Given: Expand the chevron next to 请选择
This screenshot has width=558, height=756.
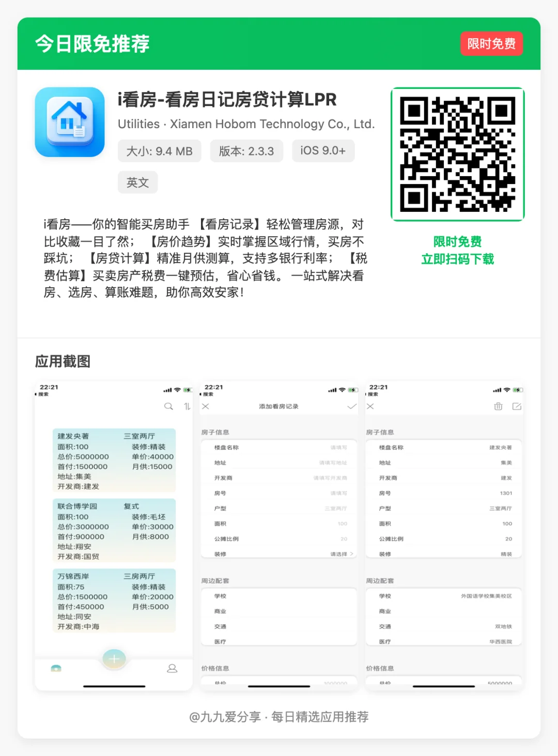Looking at the screenshot, I should point(351,553).
